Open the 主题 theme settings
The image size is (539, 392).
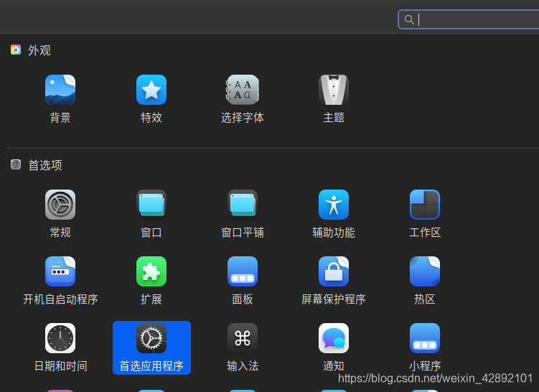[x=334, y=98]
